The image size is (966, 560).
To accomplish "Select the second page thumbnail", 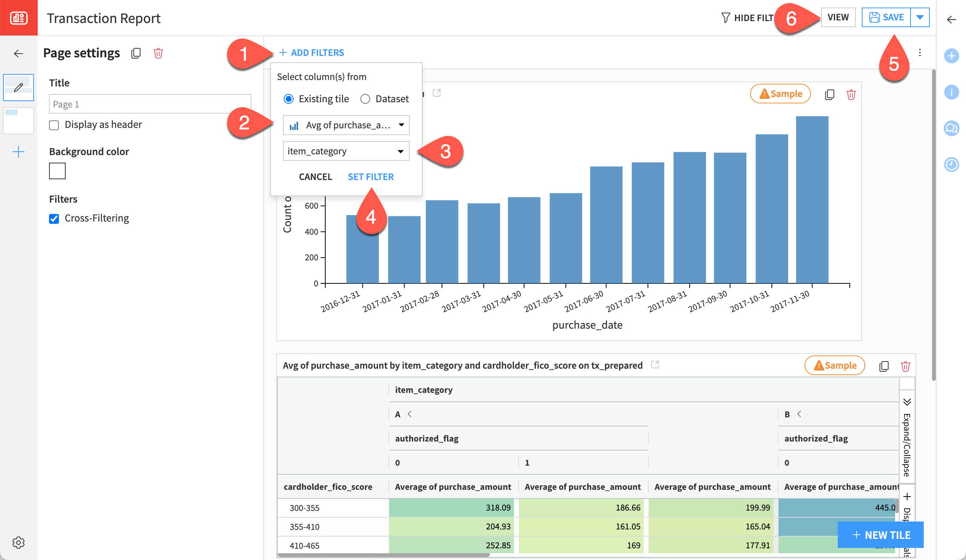I will pos(18,121).
